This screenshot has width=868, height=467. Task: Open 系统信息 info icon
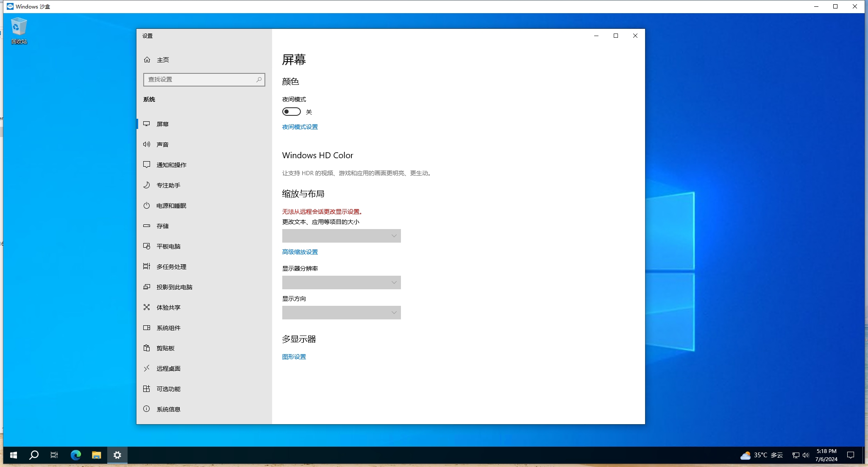(x=147, y=409)
